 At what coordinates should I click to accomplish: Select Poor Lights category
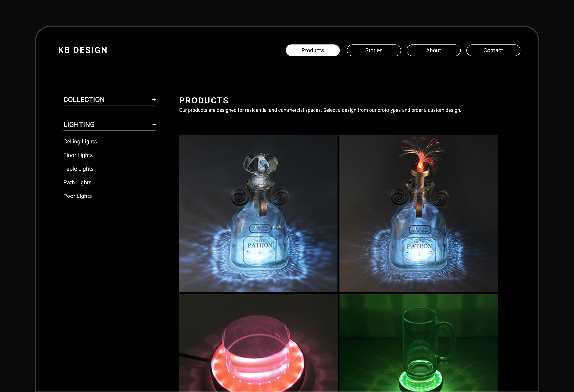[78, 196]
